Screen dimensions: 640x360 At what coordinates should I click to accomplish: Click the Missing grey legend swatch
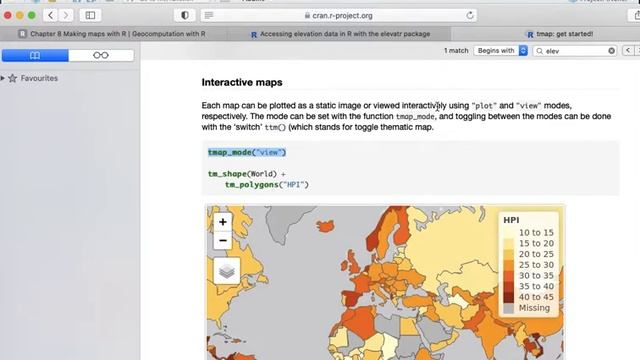click(x=509, y=308)
